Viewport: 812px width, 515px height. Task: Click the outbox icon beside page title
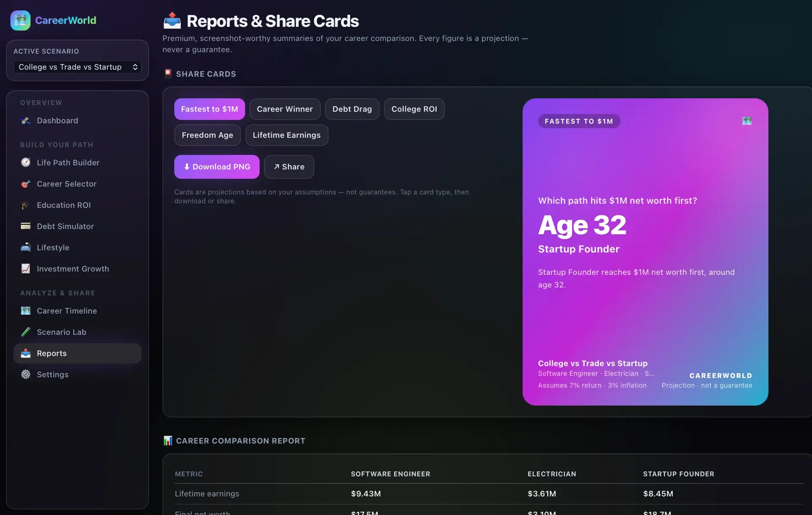click(172, 21)
